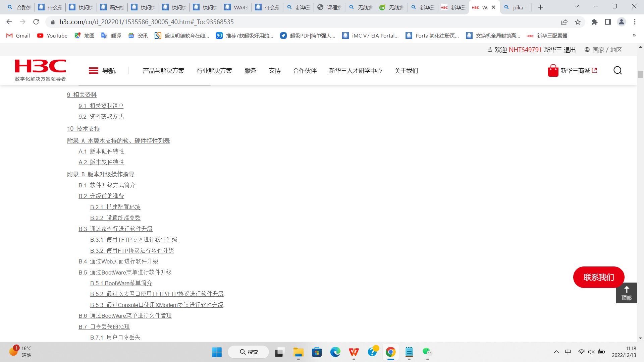
Task: Open link B.4 通过Web页面进行软件升级
Action: click(x=118, y=261)
